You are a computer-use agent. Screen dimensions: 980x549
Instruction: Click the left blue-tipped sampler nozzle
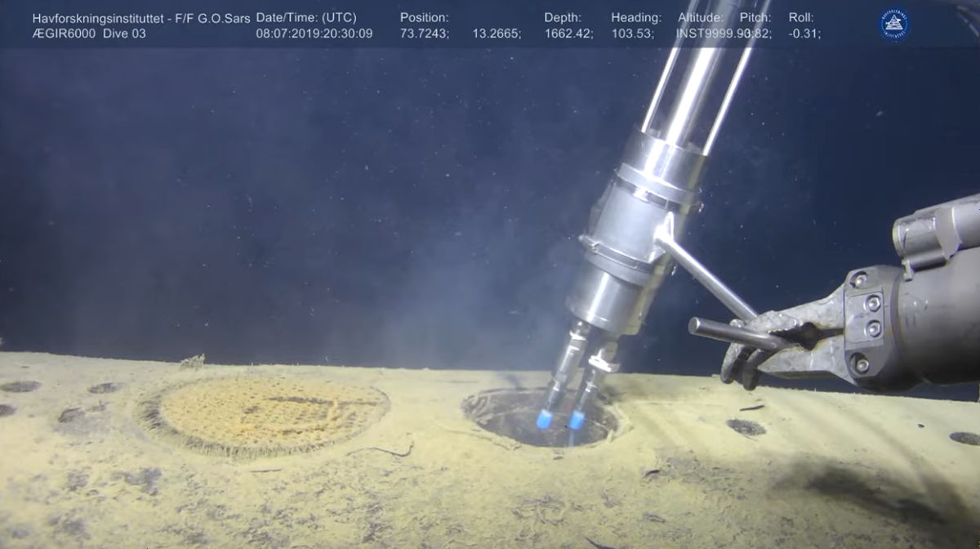pos(544,419)
